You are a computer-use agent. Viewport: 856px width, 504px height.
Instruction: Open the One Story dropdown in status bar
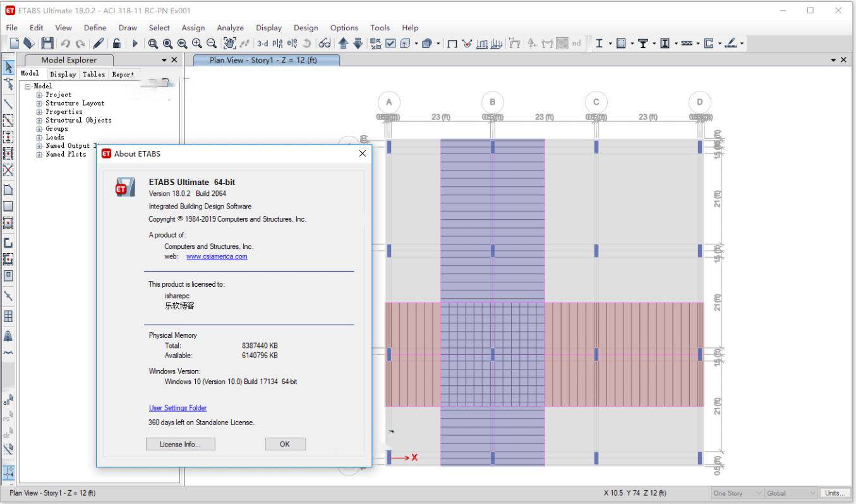[x=737, y=493]
